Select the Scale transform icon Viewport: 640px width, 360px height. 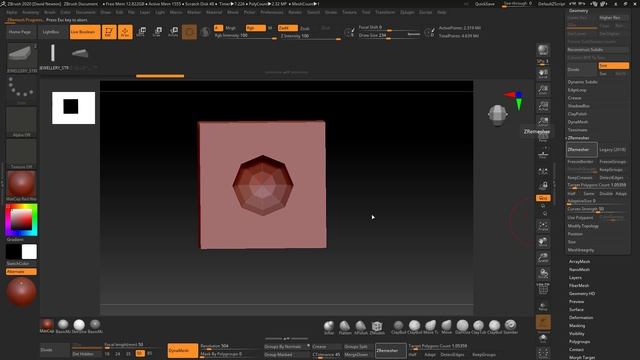158,32
